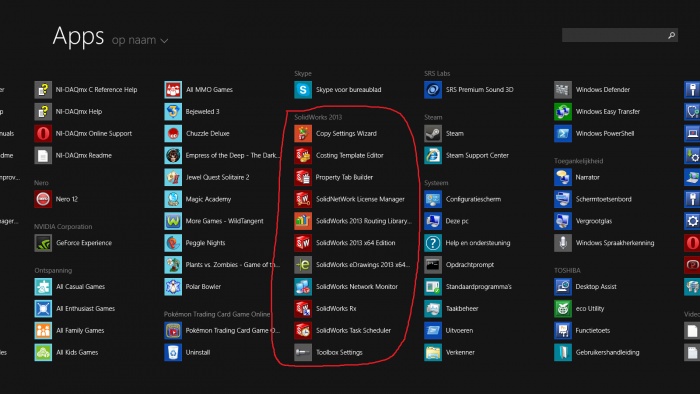The image size is (700, 394).
Task: Click the search magnifier button
Action: (x=671, y=35)
